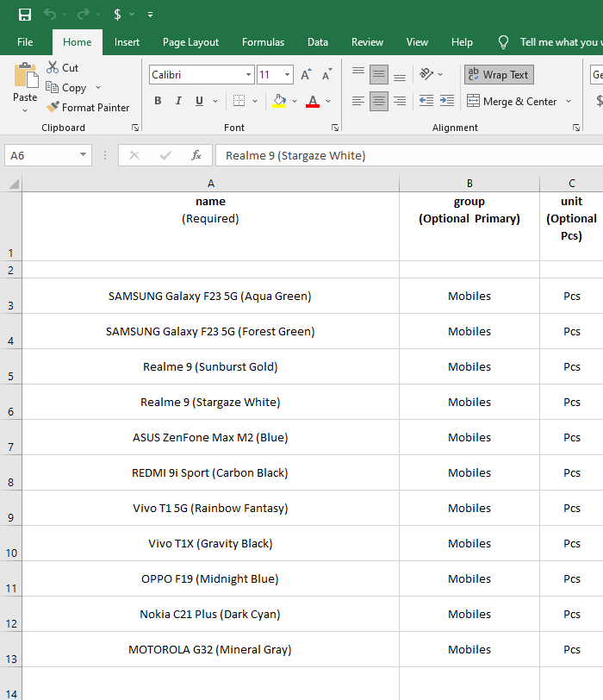This screenshot has width=603, height=700.
Task: Toggle Merge & Center
Action: click(512, 102)
